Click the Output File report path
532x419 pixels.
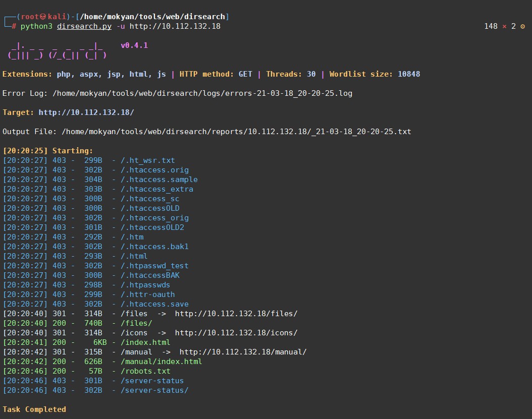coord(237,132)
